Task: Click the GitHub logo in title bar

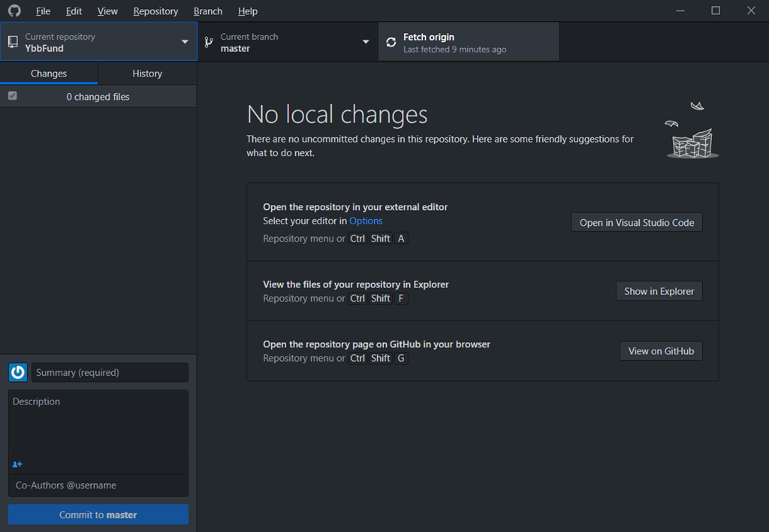Action: [14, 11]
